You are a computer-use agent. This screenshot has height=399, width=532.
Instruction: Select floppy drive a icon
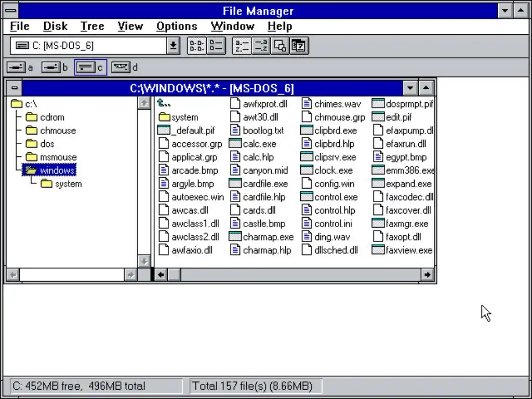[x=20, y=68]
